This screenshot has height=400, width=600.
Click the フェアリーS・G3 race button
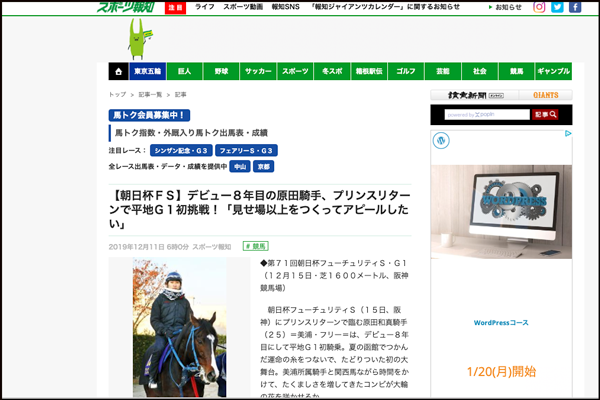tap(243, 150)
